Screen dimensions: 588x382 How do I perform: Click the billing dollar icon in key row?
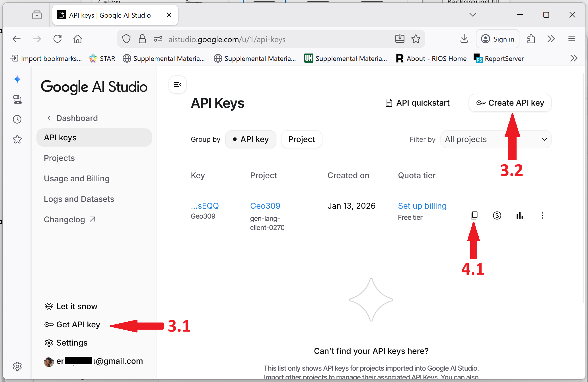coord(497,215)
